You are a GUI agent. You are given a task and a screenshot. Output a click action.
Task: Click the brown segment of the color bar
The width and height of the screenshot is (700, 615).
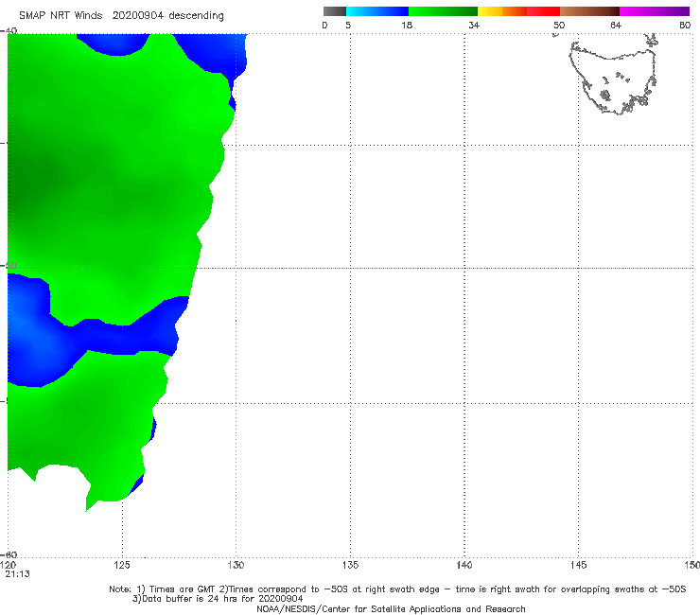[x=589, y=11]
